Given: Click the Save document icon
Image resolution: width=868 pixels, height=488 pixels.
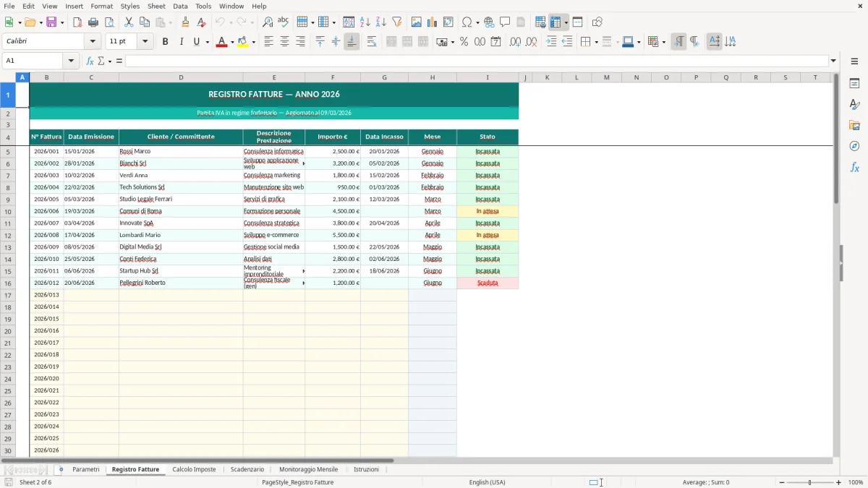Looking at the screenshot, I should click(51, 22).
